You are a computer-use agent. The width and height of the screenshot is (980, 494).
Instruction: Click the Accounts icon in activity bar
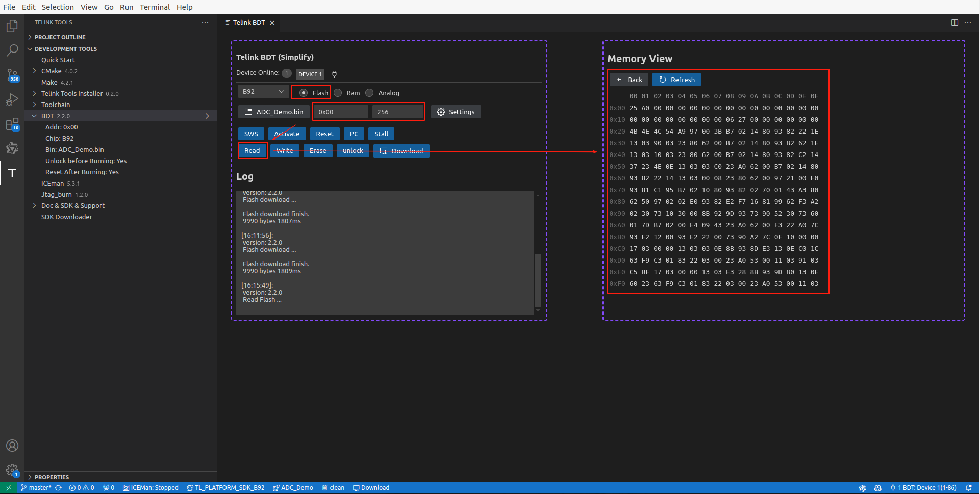click(12, 446)
